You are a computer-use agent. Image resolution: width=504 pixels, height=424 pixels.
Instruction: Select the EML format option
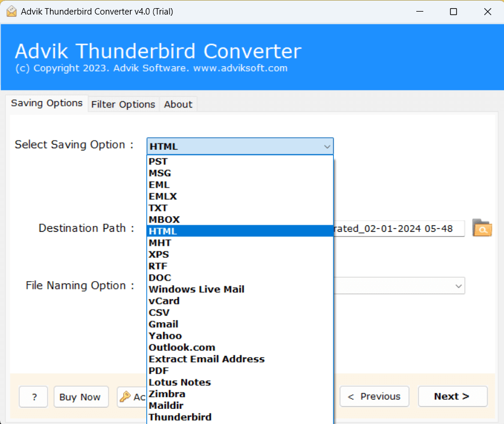click(x=240, y=185)
